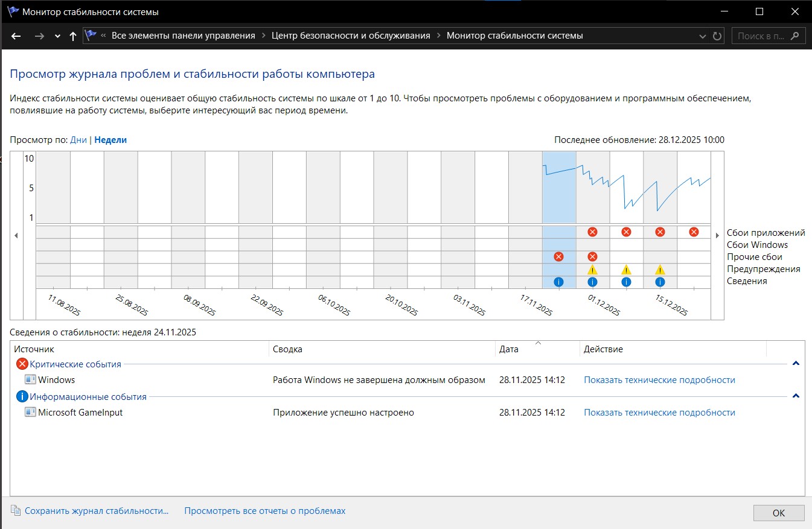Open 'Просмотреть все отчеты о проблемах'
This screenshot has height=529, width=812.
pyautogui.click(x=265, y=511)
